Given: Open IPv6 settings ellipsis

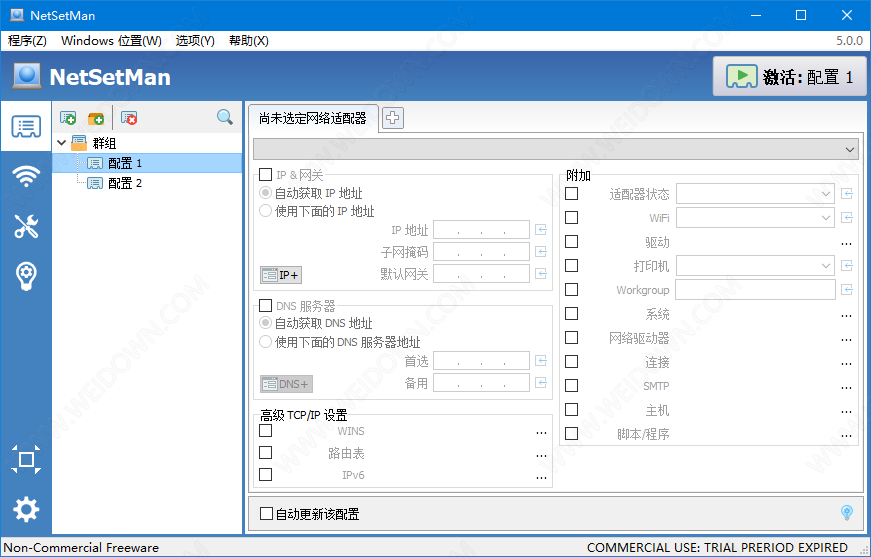Looking at the screenshot, I should click(x=541, y=478).
